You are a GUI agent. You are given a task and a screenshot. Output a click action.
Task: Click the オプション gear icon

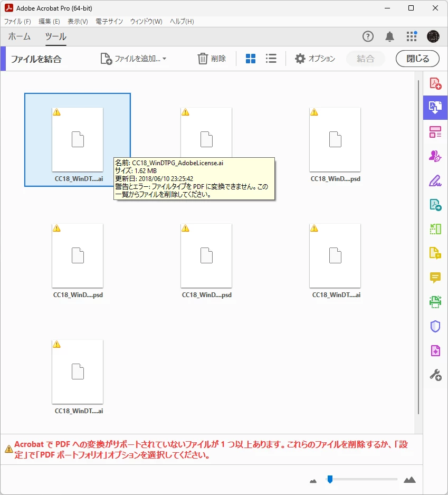click(300, 59)
